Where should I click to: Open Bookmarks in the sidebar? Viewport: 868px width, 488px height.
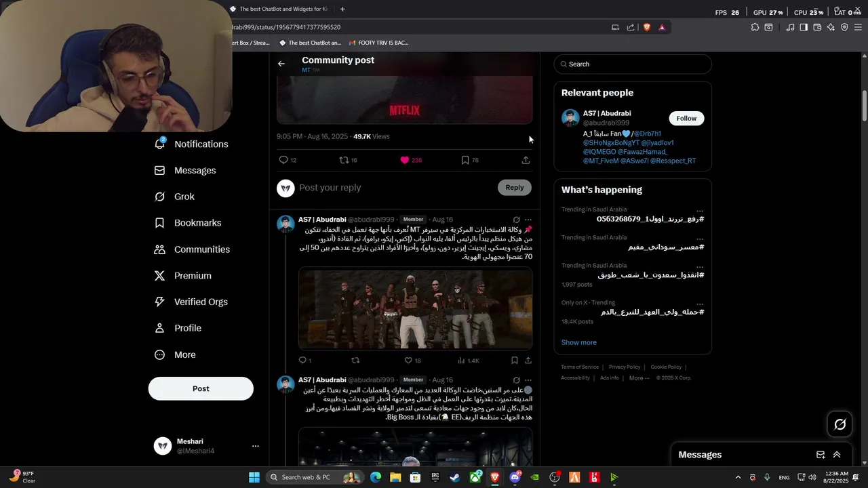188,223
